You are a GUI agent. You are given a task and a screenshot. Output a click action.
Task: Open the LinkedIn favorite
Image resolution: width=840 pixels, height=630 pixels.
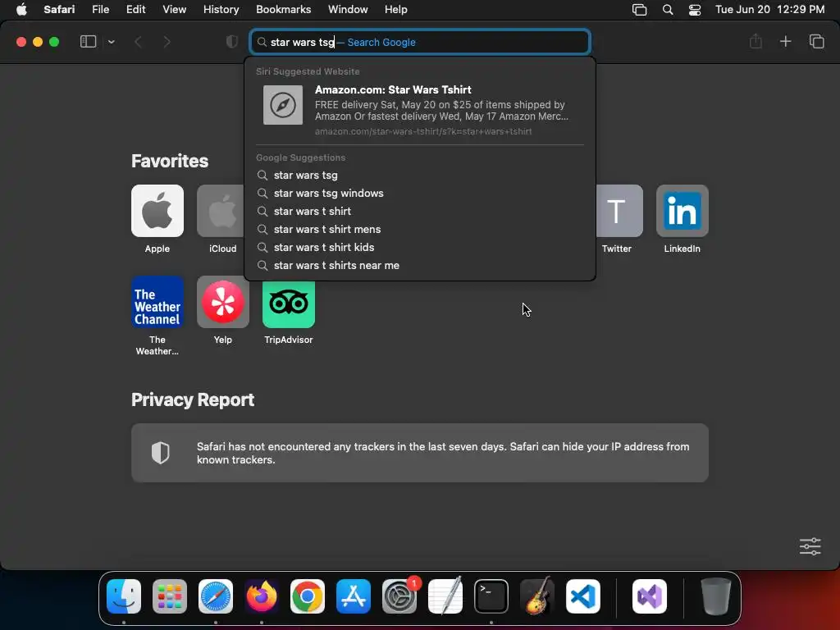(x=682, y=211)
